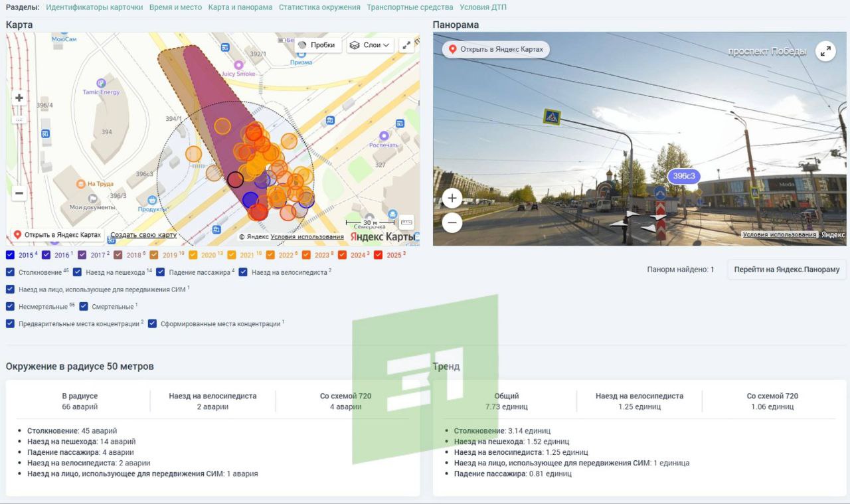Click the ruler measurement tool on map
The width and height of the screenshot is (850, 504).
click(x=406, y=222)
